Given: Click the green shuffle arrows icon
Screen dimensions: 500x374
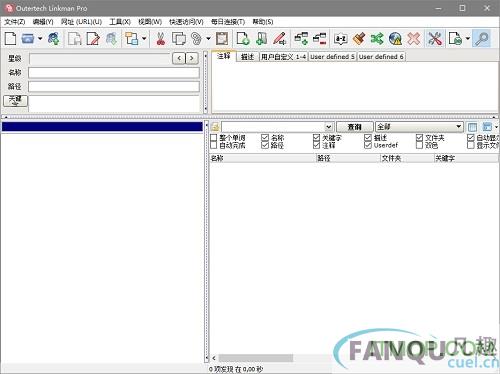Looking at the screenshot, I should click(x=377, y=38).
